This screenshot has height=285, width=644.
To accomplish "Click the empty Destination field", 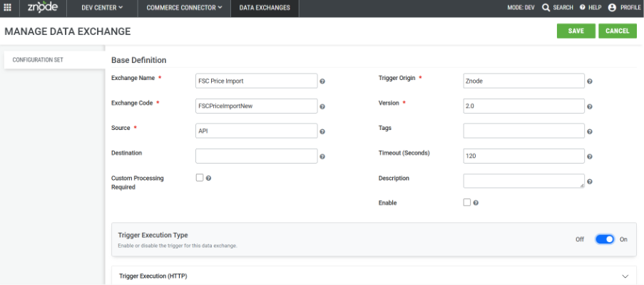I will 256,156.
